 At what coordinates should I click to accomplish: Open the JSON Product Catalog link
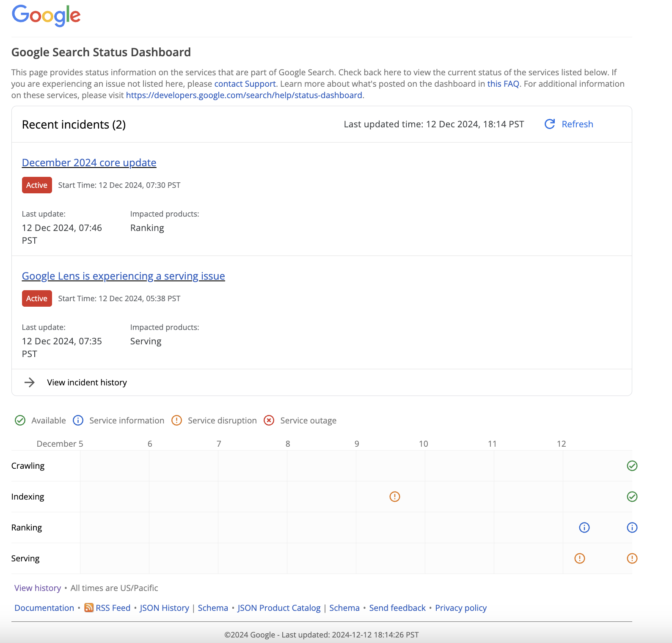[279, 608]
